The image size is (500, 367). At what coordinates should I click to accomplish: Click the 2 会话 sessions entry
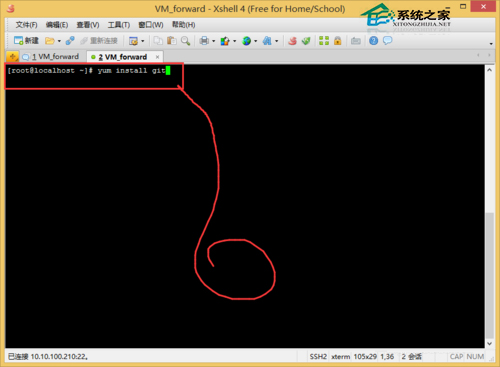(x=411, y=357)
